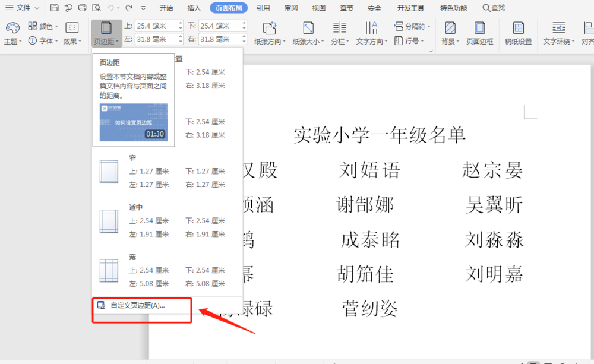Image resolution: width=594 pixels, height=364 pixels.
Task: Click the save document icon
Action: (54, 8)
